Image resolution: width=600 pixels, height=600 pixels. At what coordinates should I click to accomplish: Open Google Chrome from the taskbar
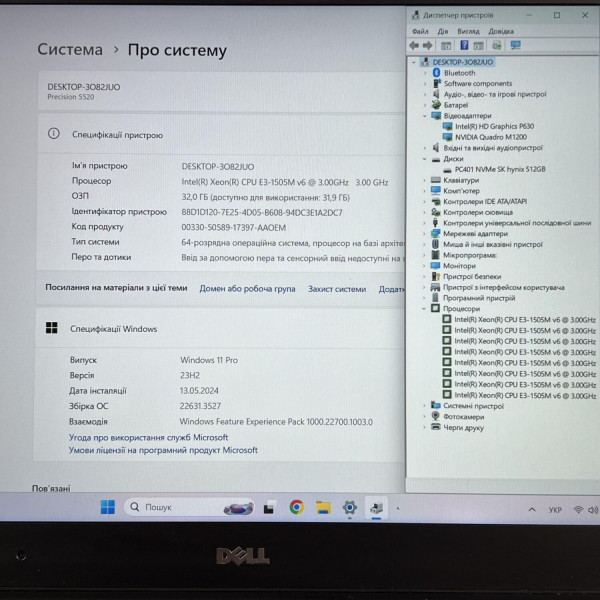pyautogui.click(x=297, y=507)
